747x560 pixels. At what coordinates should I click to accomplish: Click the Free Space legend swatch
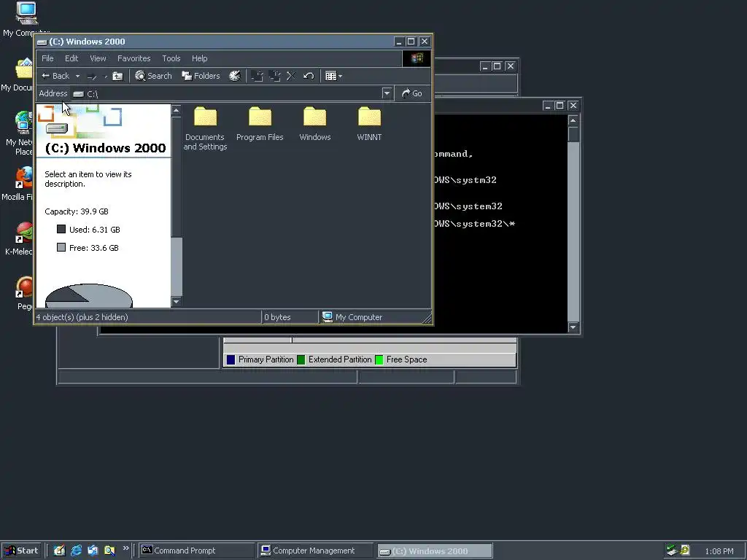(379, 359)
